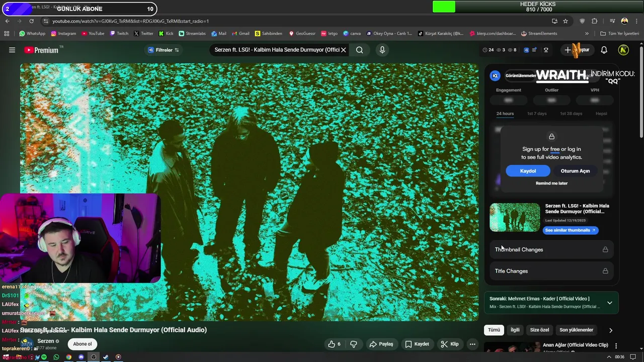Show more bookmarks chevron
Viewport: 644px width, 362px height.
(587, 34)
